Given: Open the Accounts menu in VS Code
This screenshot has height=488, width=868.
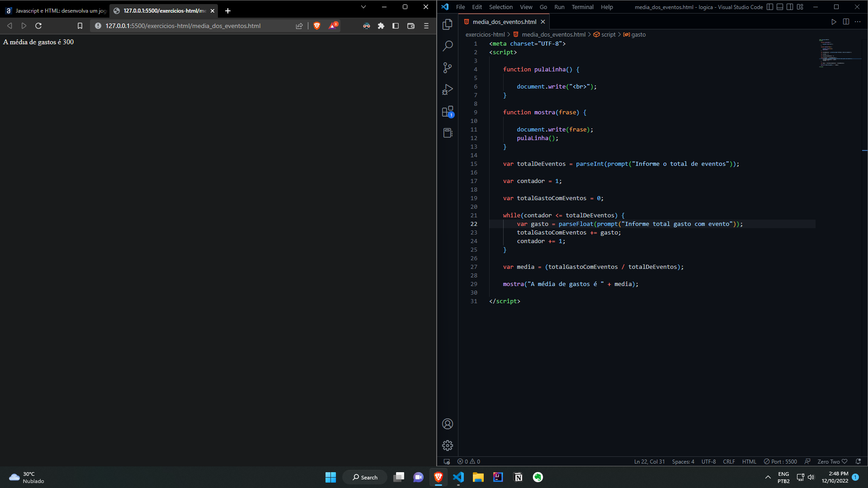Looking at the screenshot, I should 448,424.
